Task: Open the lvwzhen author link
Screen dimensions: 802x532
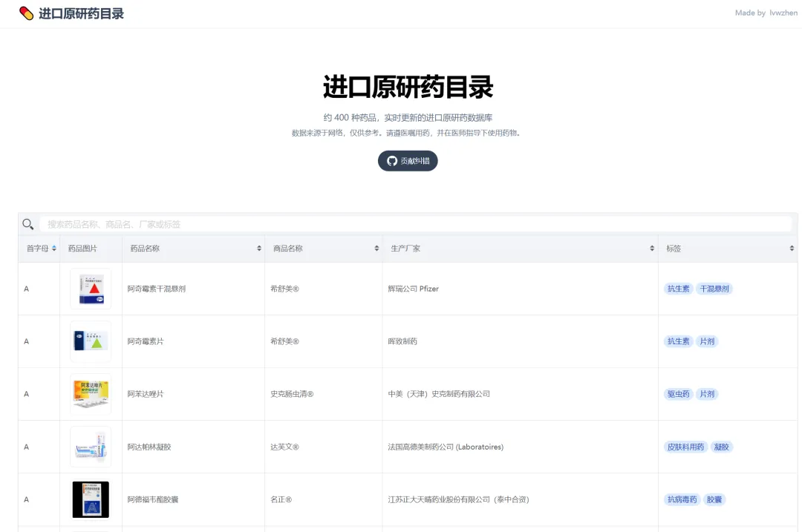Action: tap(783, 13)
